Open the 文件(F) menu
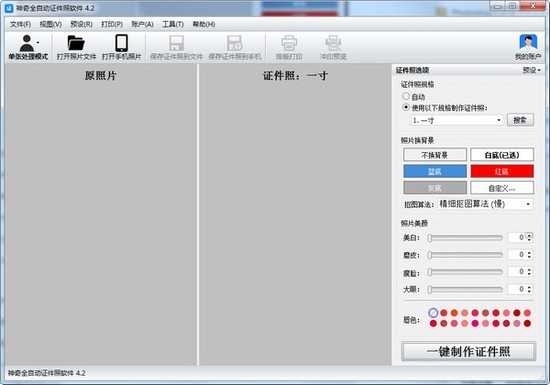 [20, 24]
